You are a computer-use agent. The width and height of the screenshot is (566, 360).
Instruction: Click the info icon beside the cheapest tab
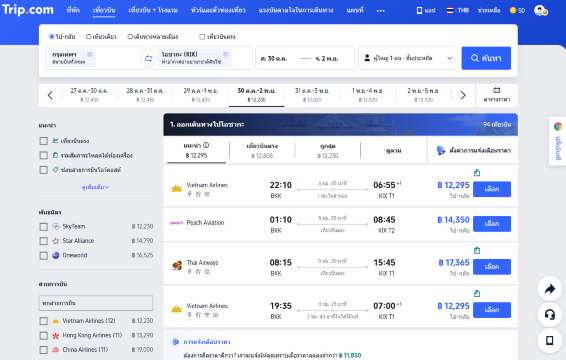coord(206,145)
